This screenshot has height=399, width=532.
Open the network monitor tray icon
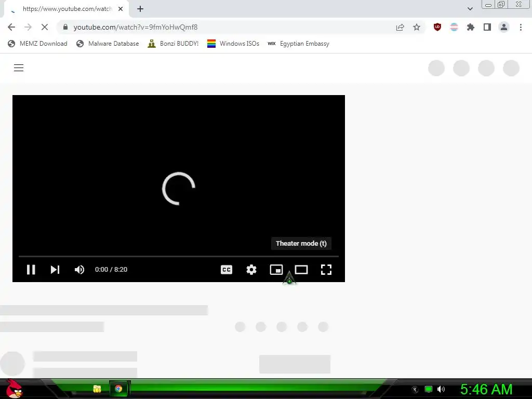pyautogui.click(x=429, y=389)
